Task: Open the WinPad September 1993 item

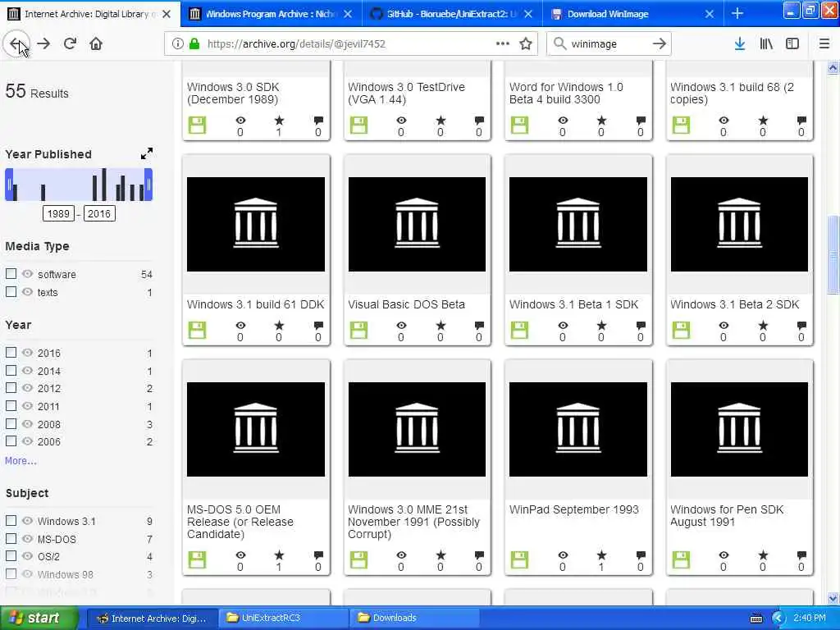Action: (x=573, y=509)
